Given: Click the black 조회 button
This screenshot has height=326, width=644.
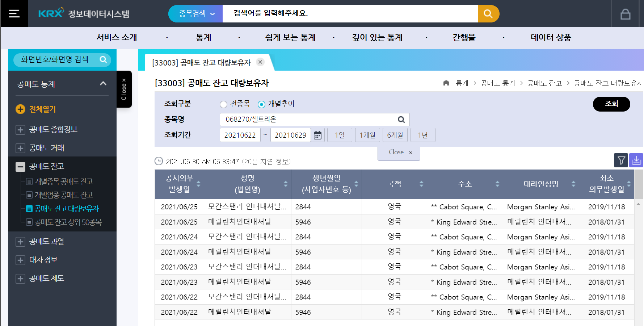Looking at the screenshot, I should tap(611, 104).
